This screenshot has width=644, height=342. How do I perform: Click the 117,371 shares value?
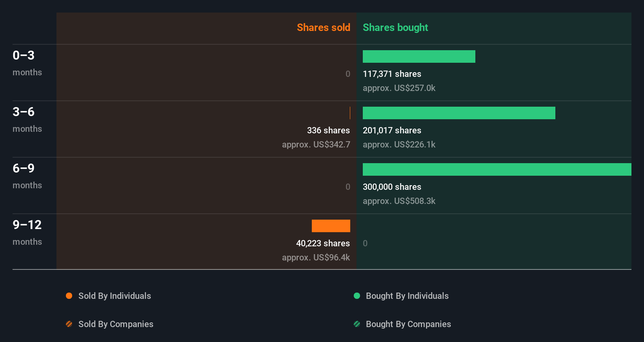pos(392,74)
